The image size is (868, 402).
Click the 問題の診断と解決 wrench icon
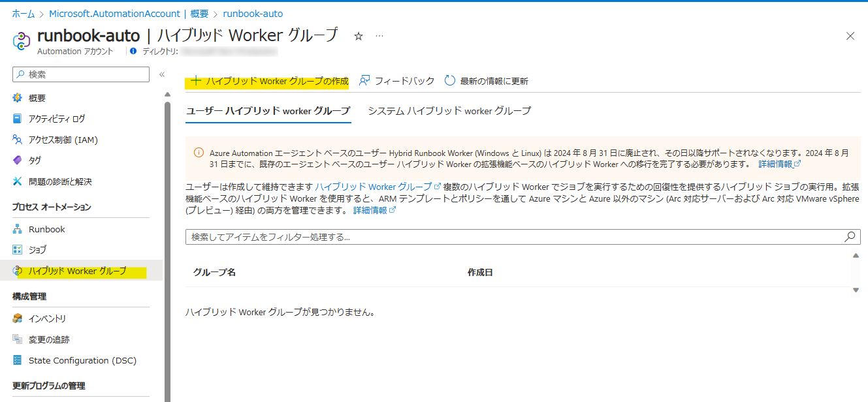(x=18, y=181)
